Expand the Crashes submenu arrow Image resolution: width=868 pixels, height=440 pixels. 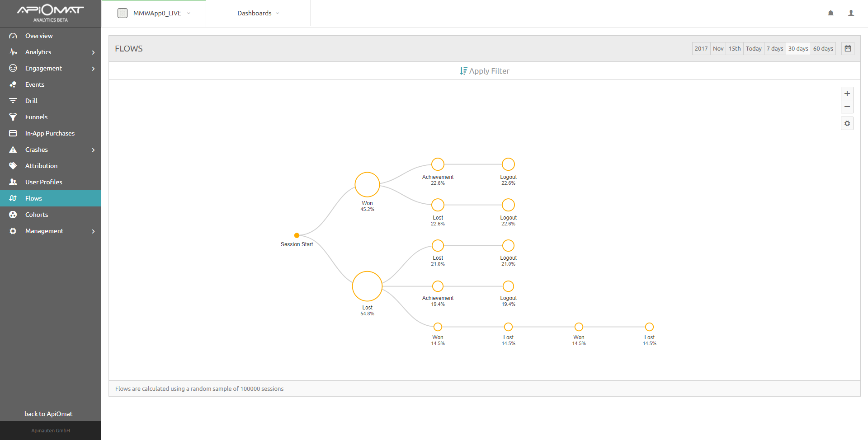[93, 150]
